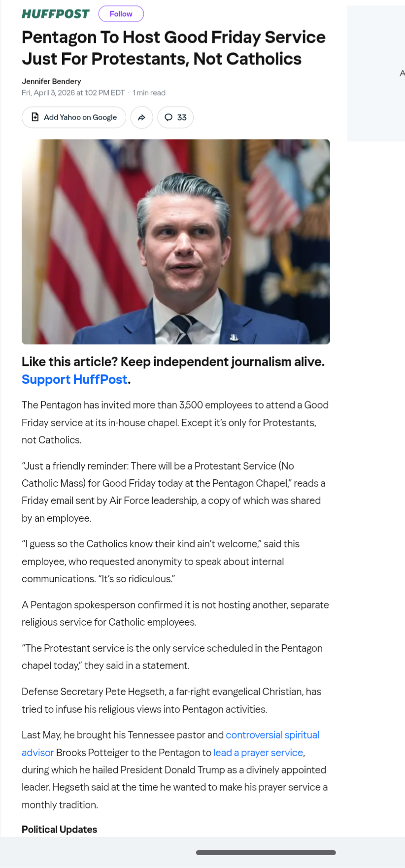Click the comment count number 33
This screenshot has width=405, height=868.
[182, 117]
